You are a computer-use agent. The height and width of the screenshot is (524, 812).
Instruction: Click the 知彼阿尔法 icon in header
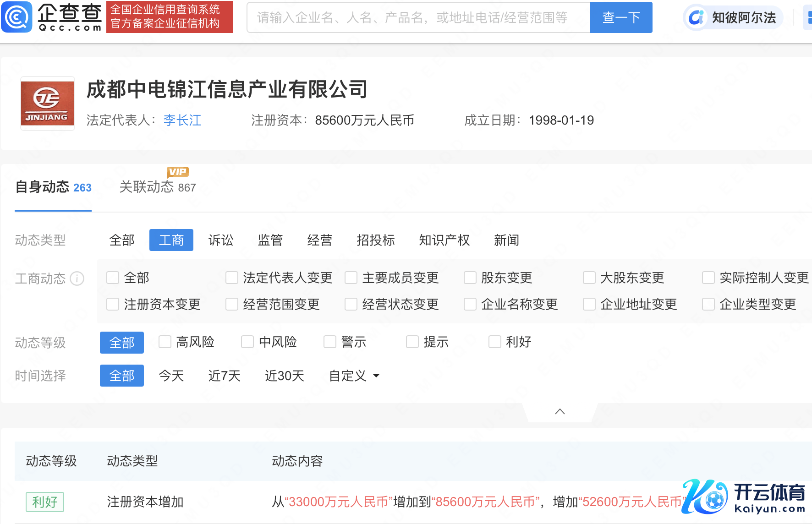point(697,17)
